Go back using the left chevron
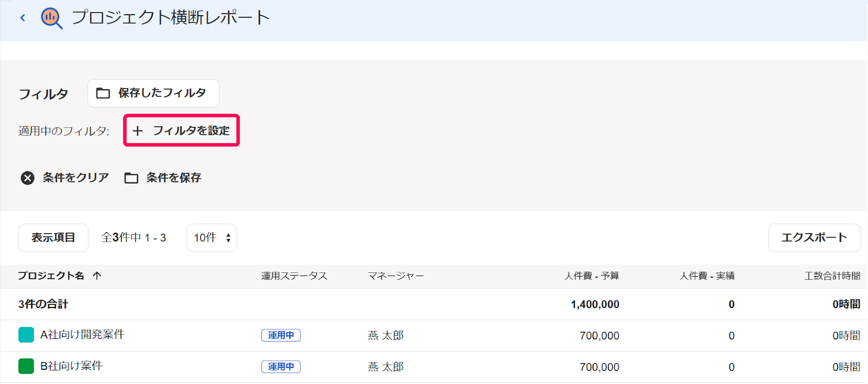 23,18
